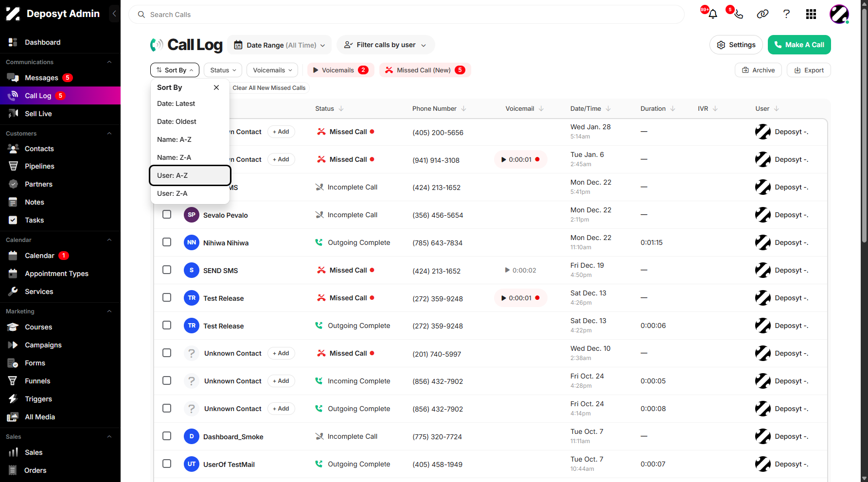Tick the checkbox for the SEND SMS row
The image size is (868, 482).
167,270
